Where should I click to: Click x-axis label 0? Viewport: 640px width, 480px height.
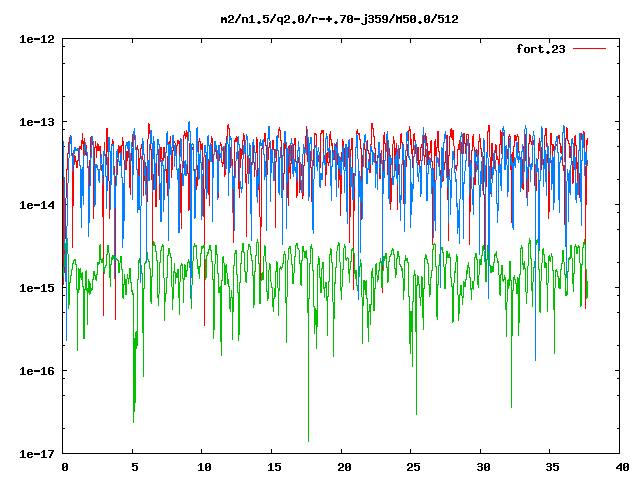(x=64, y=467)
